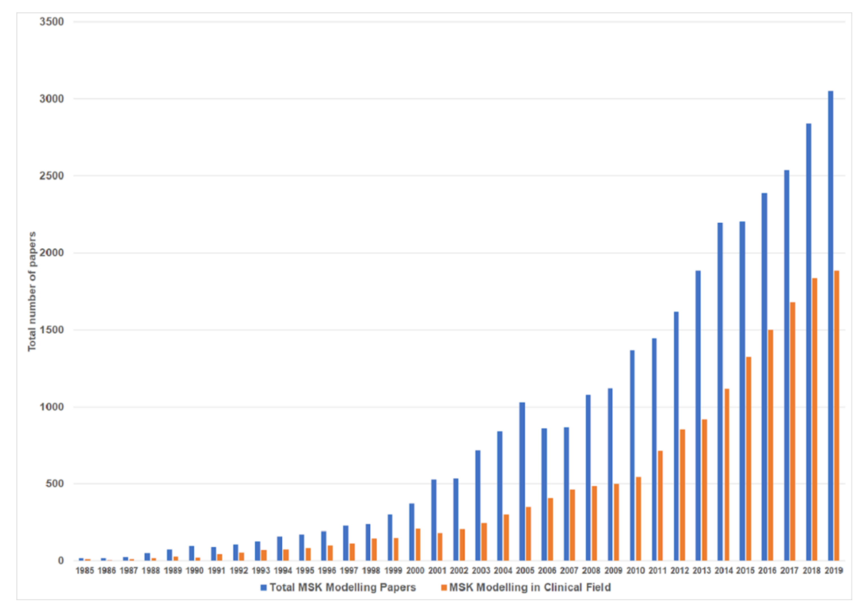
Task: Click the 1500 y-axis tick label
Action: (x=51, y=330)
